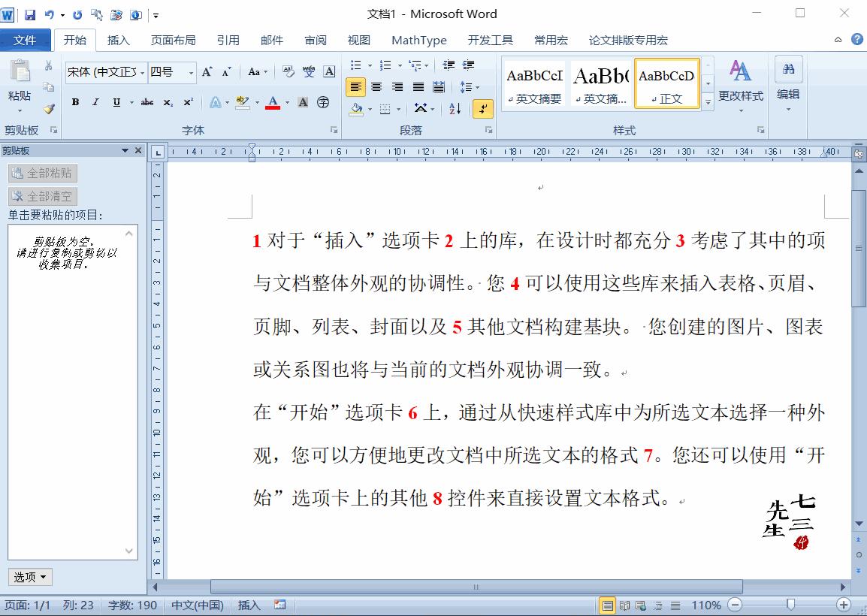Screen dimensions: 867x616
Task: Open the 选项 menu in clipboard pane
Action: click(x=29, y=577)
